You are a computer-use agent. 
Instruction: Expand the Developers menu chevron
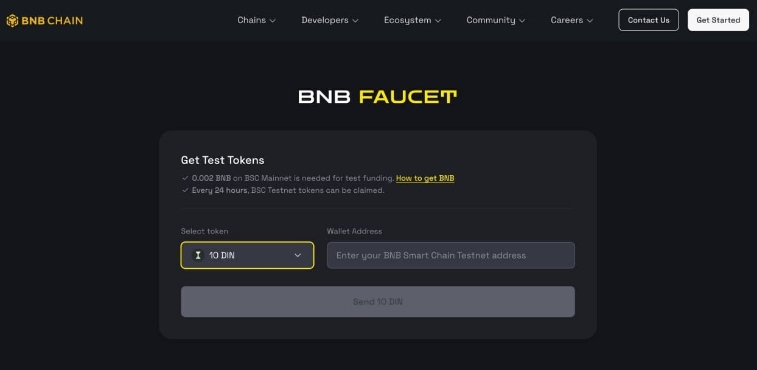[x=355, y=21]
